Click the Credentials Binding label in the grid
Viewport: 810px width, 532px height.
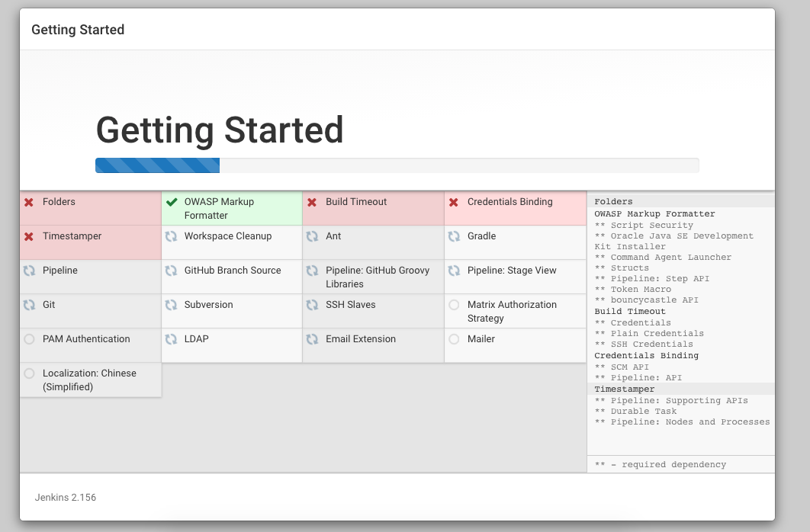point(509,202)
